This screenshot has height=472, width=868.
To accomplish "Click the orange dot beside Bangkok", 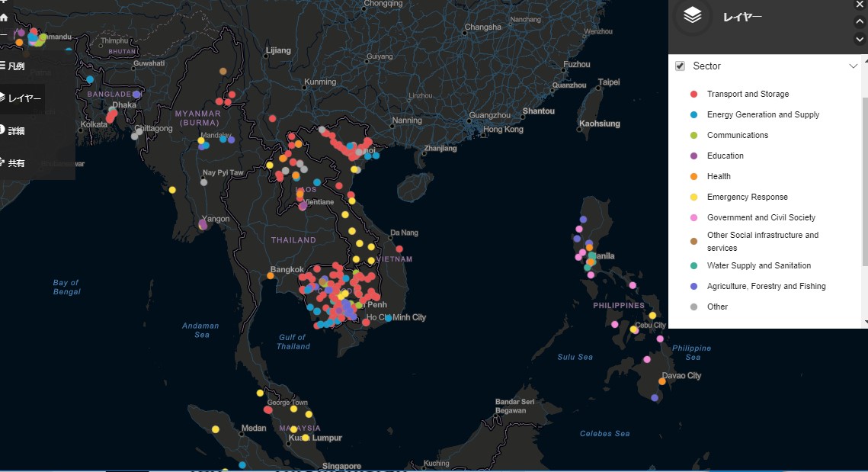I will [x=270, y=275].
